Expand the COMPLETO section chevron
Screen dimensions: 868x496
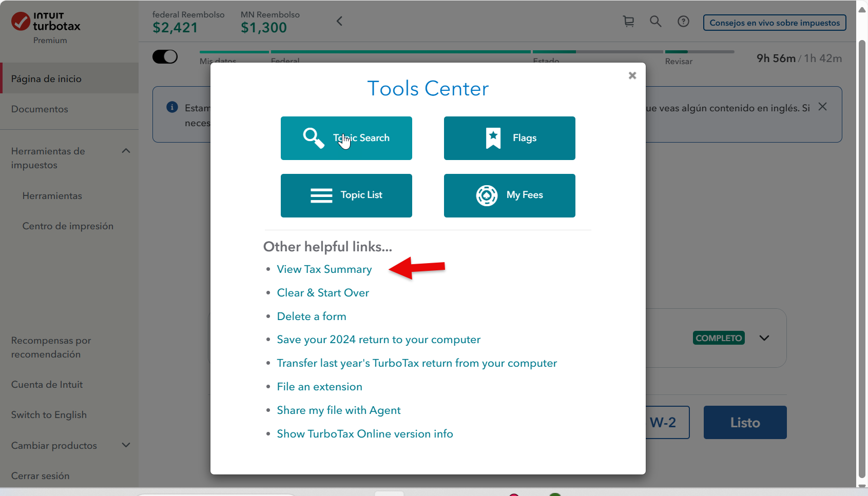point(764,338)
